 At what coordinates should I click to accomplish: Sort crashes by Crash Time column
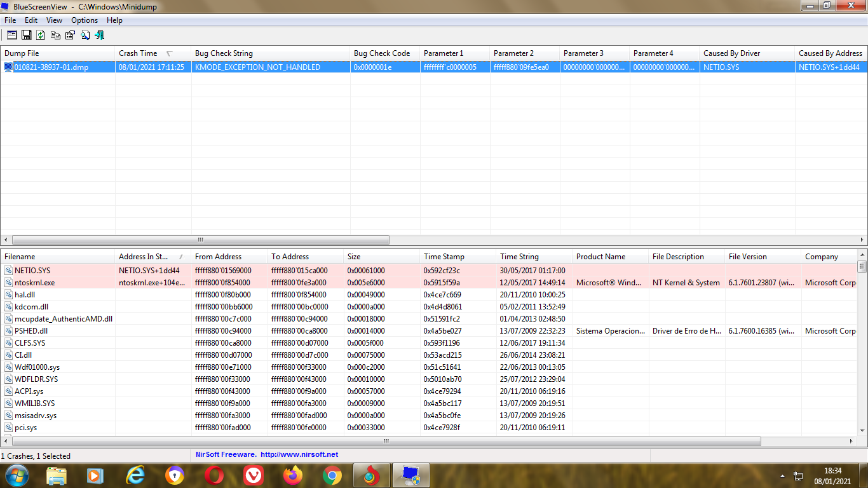[x=153, y=53]
